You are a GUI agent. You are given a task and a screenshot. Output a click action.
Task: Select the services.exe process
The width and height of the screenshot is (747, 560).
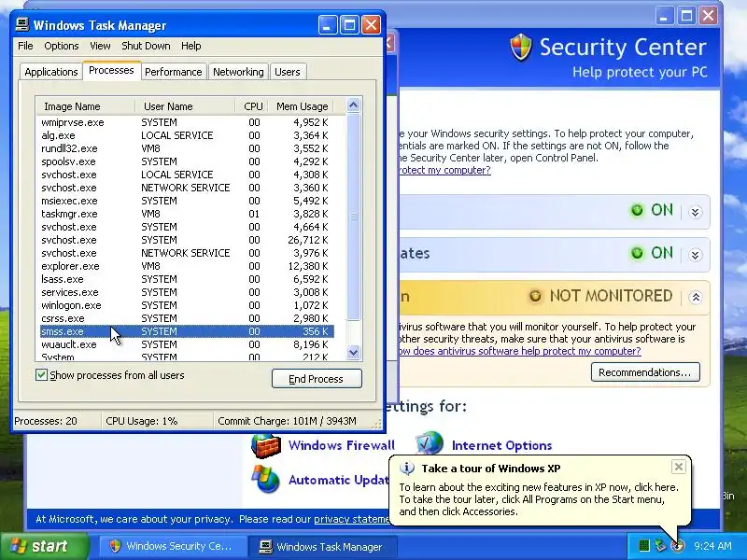tap(187, 292)
